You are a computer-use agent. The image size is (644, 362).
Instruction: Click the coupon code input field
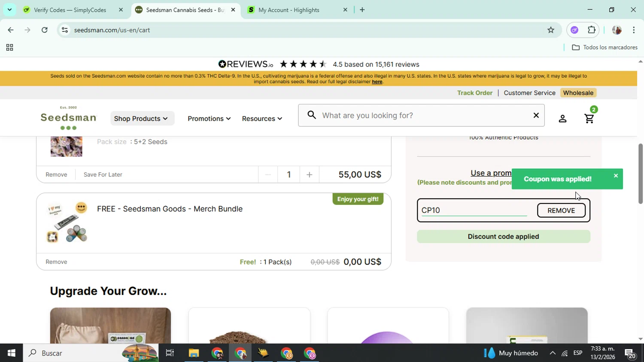pyautogui.click(x=474, y=210)
